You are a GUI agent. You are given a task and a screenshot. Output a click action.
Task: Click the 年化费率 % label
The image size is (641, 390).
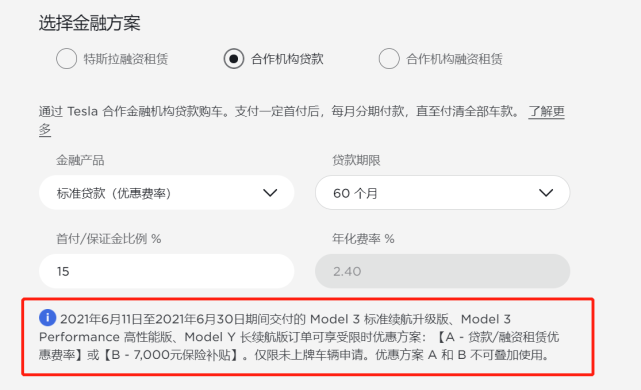click(x=363, y=239)
